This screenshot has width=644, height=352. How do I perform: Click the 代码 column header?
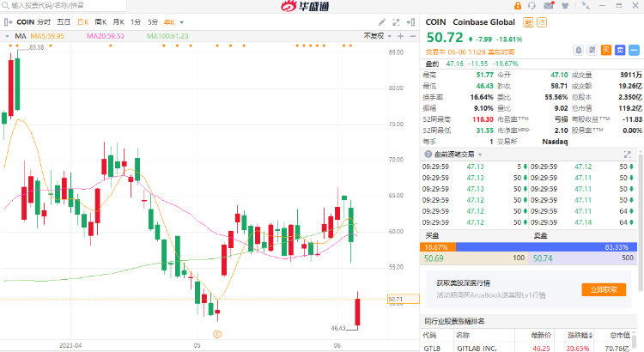pyautogui.click(x=429, y=335)
